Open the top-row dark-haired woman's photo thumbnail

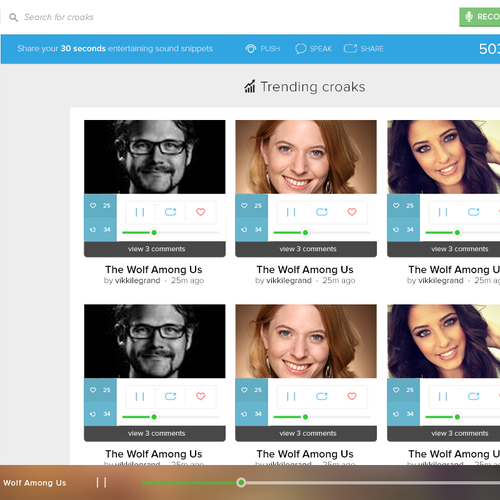(444, 157)
